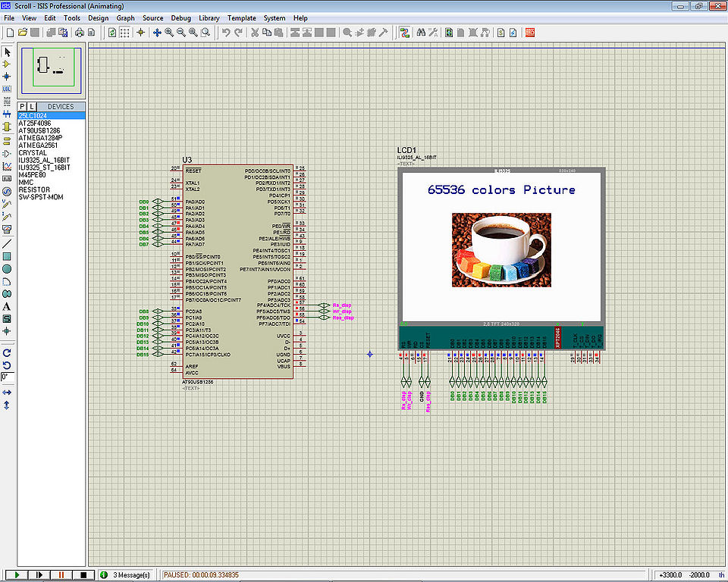The image size is (728, 582).
Task: Select the Component mode tool
Action: coord(7,64)
